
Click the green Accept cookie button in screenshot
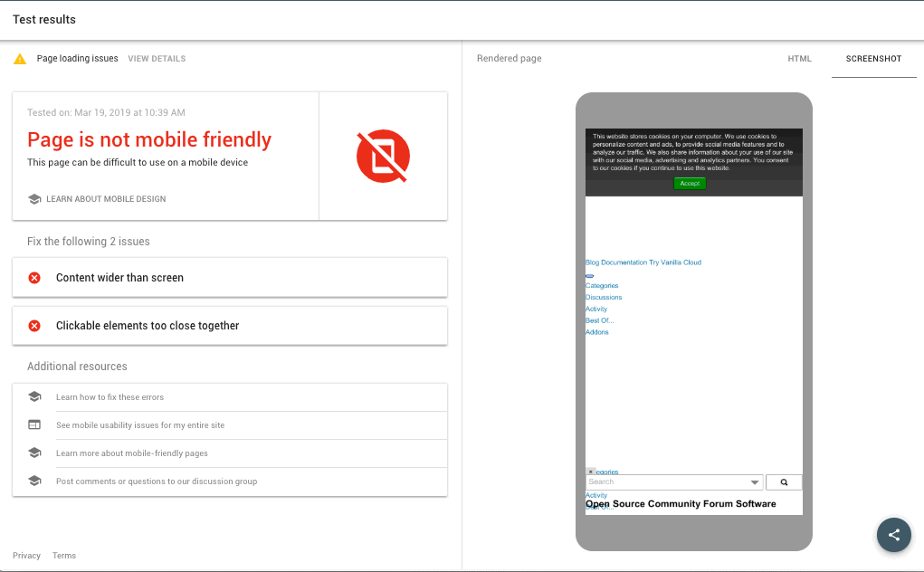[x=690, y=183]
